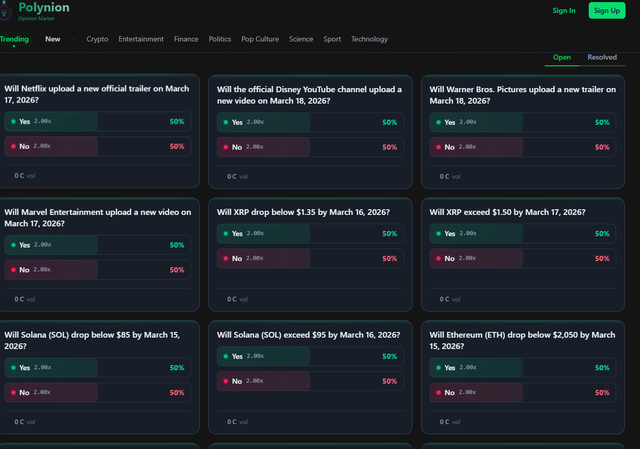The height and width of the screenshot is (449, 640).
Task: Switch to the Trending tab
Action: coord(14,39)
